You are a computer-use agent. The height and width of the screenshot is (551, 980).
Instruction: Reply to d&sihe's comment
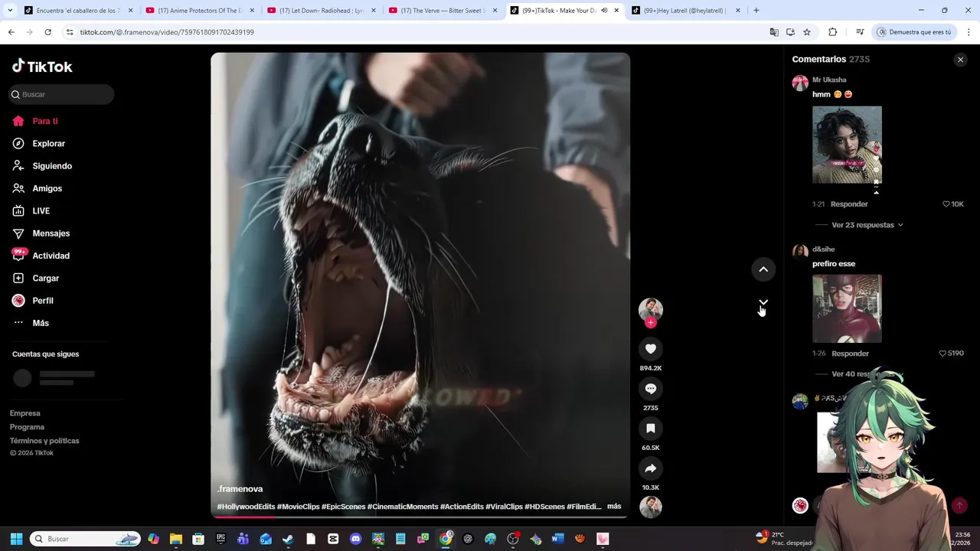[x=850, y=354]
